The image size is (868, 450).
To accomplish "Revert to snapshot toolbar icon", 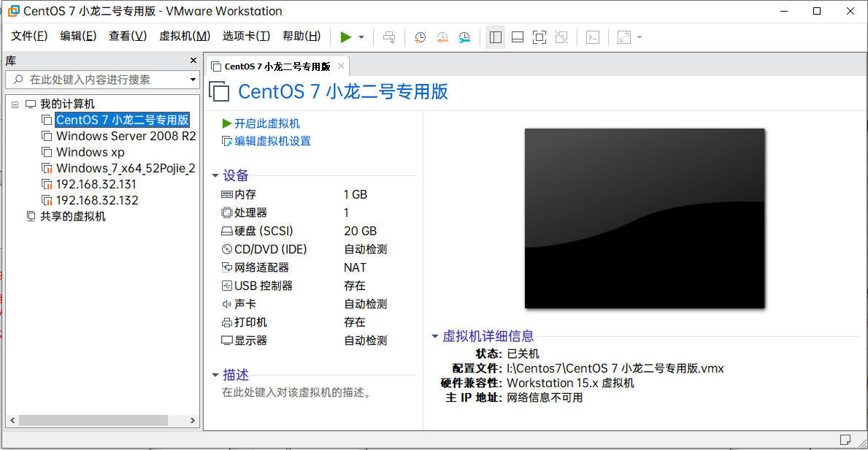I will tap(442, 37).
